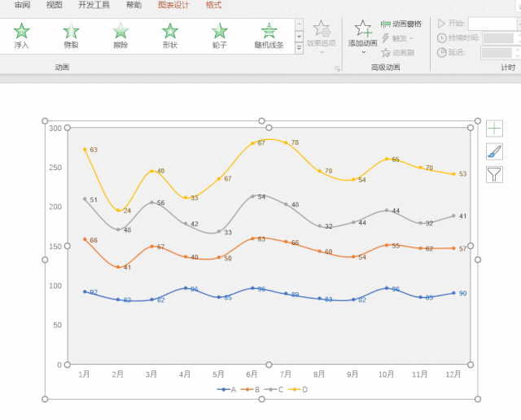Apply the 劈裂 (Split) animation
Image resolution: width=521 pixels, height=420 pixels.
point(72,35)
